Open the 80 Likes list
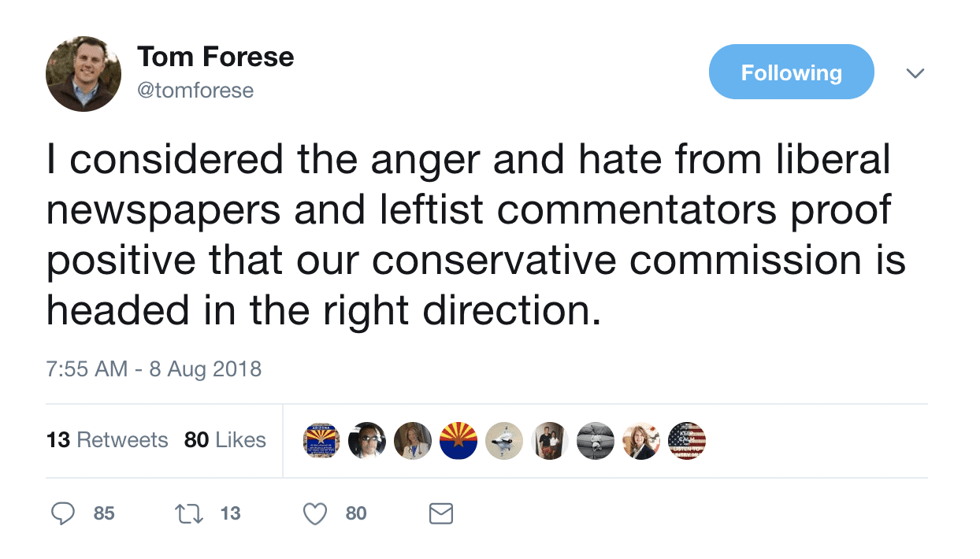This screenshot has height=559, width=980. tap(225, 441)
